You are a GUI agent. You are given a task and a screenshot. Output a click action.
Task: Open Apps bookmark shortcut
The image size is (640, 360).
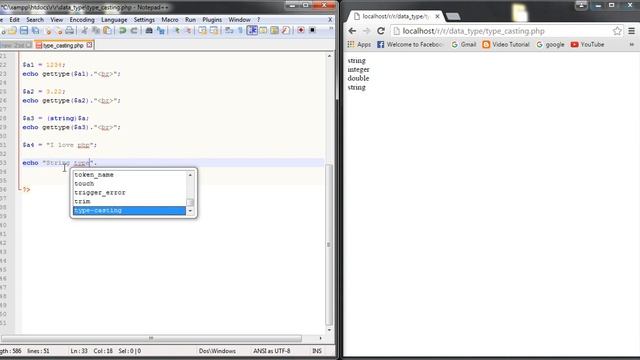(359, 44)
